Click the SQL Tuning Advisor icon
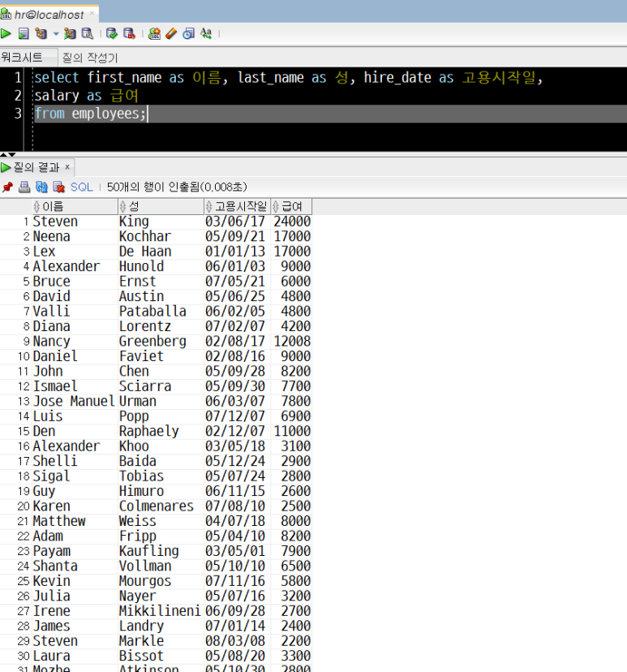Image resolution: width=627 pixels, height=672 pixels. click(88, 33)
